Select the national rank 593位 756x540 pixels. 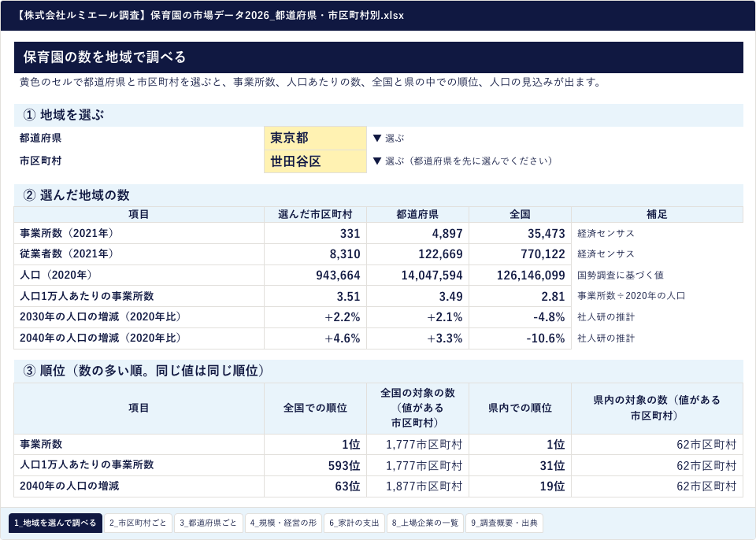click(315, 465)
